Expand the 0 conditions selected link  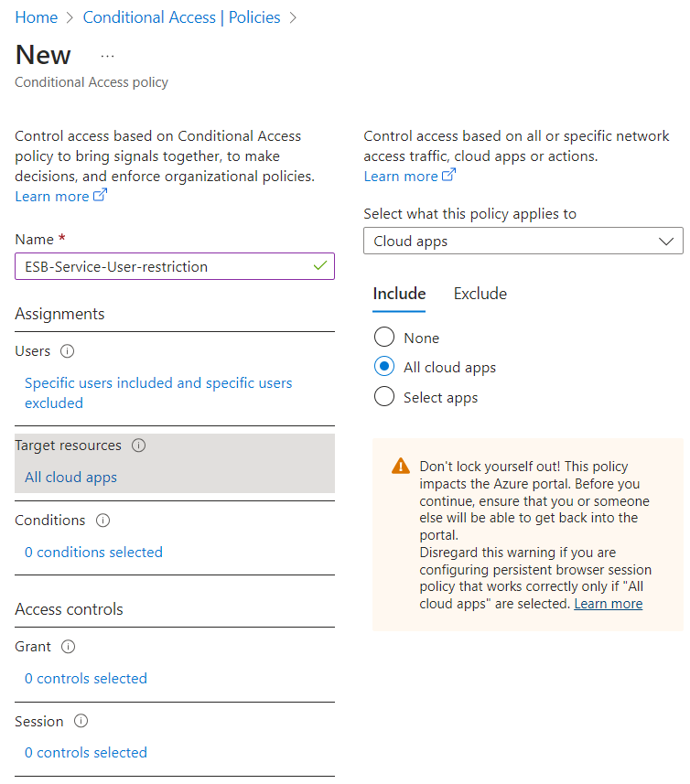point(93,552)
